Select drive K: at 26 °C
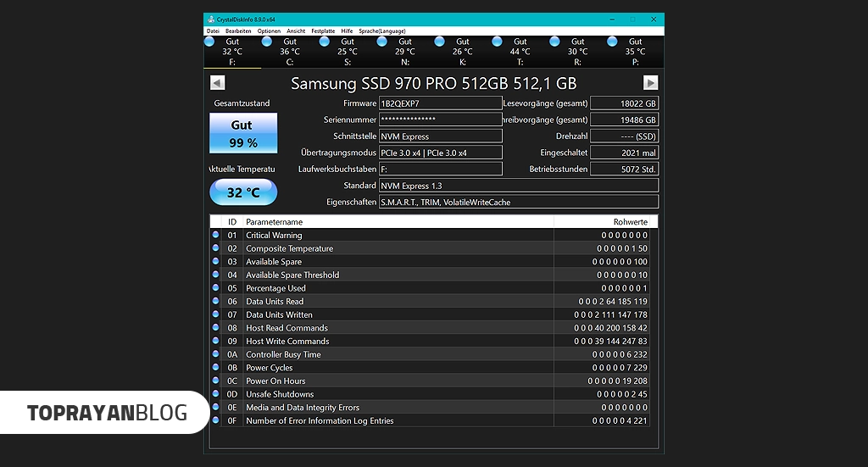 (x=463, y=52)
